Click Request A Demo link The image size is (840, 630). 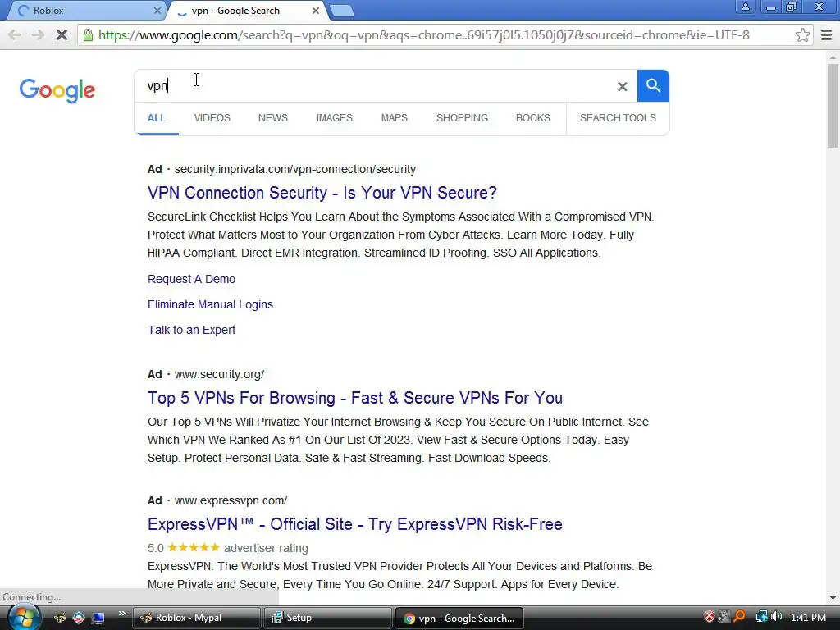coord(191,279)
